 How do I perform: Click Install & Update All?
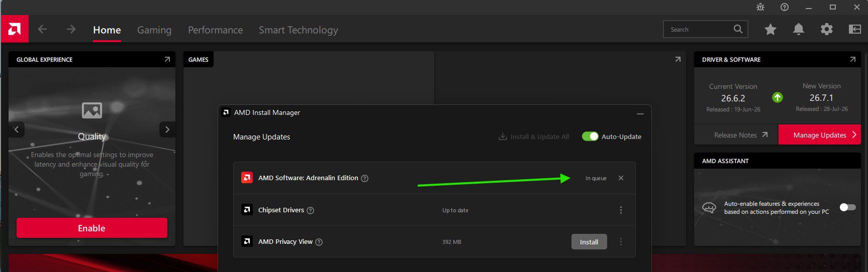tap(534, 137)
